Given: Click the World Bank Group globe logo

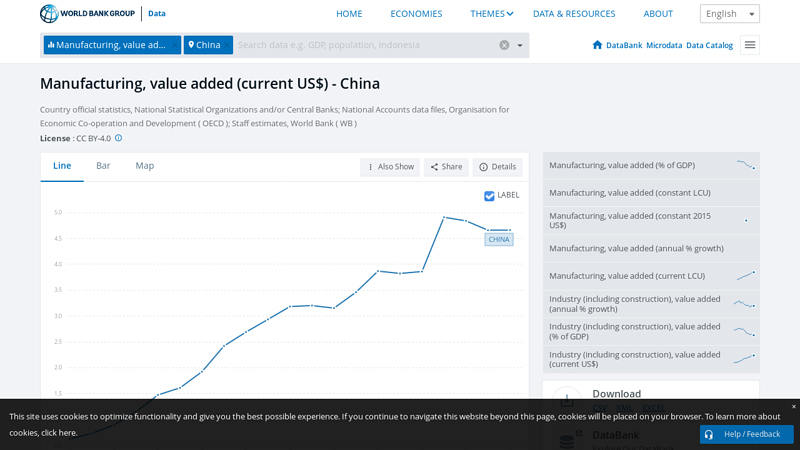Looking at the screenshot, I should [49, 14].
